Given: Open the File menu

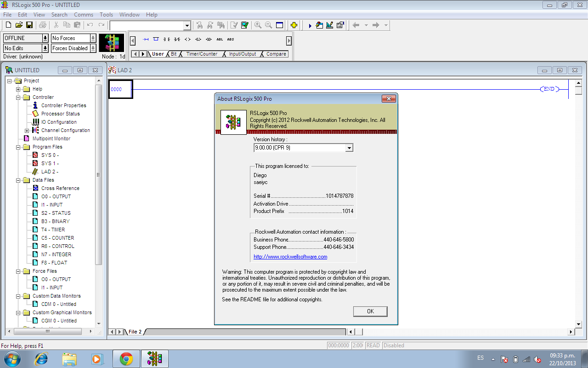Looking at the screenshot, I should 7,15.
